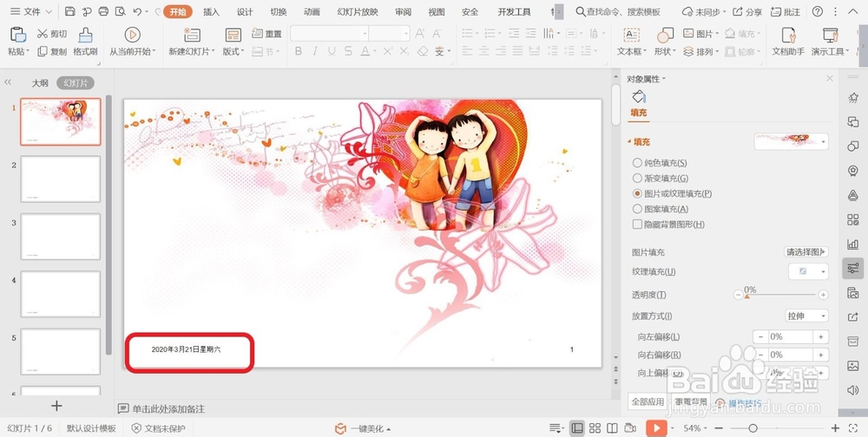This screenshot has height=437, width=868.
Task: Open the font name combo box
Action: (329, 33)
